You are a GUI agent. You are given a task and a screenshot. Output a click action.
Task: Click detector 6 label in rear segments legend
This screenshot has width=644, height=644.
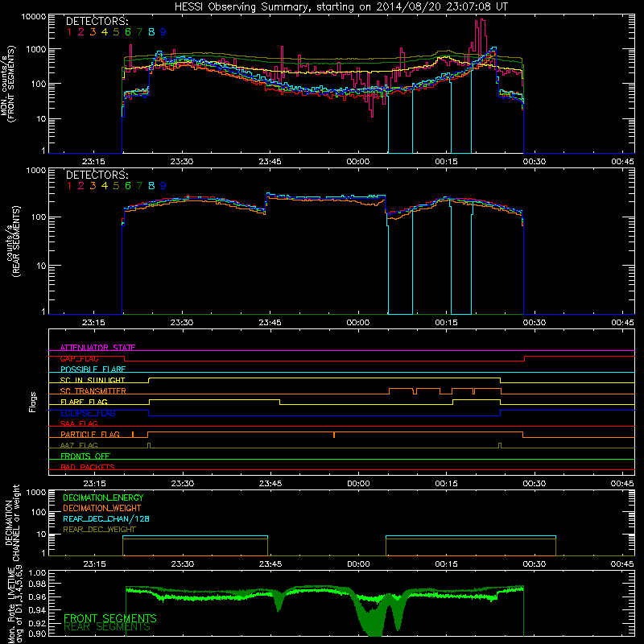(x=128, y=186)
